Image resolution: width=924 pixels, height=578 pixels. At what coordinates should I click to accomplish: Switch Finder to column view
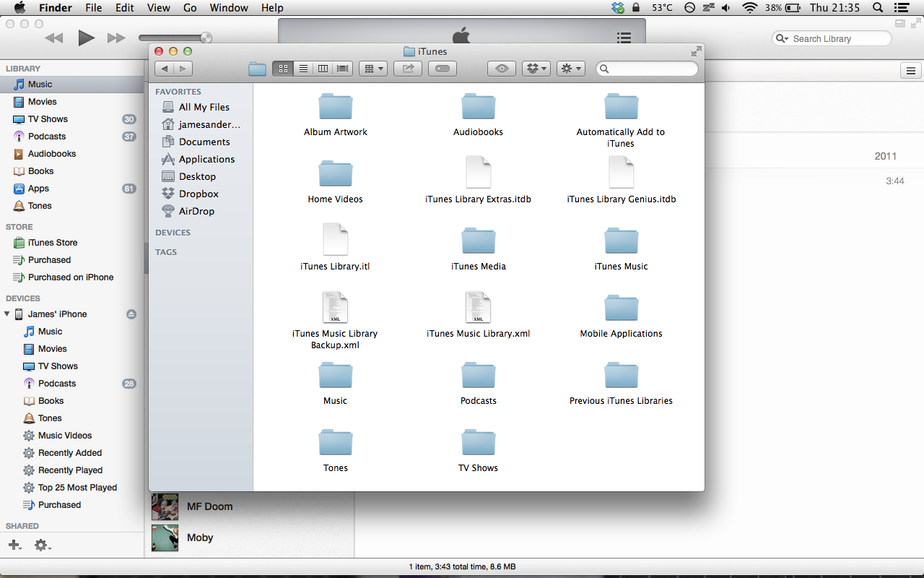323,69
